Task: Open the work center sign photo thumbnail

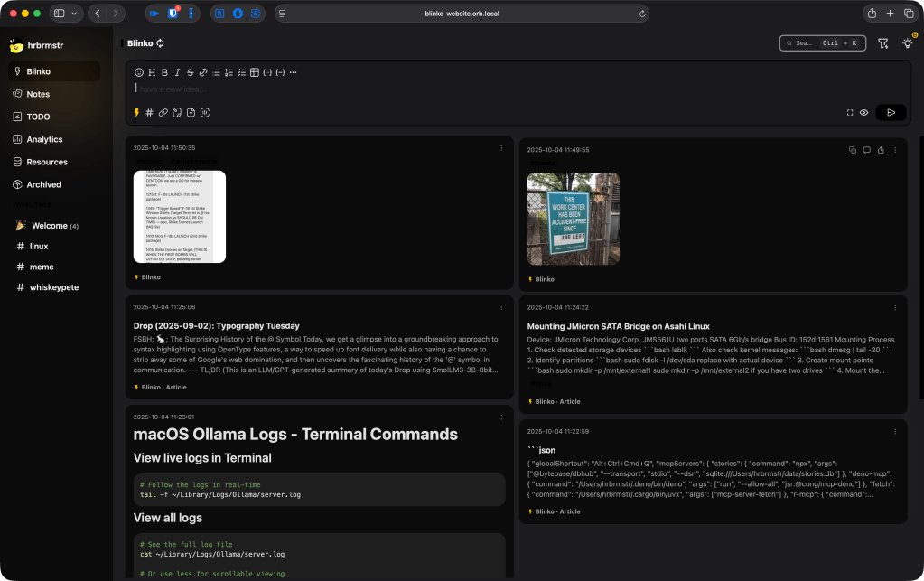Action: pyautogui.click(x=573, y=219)
